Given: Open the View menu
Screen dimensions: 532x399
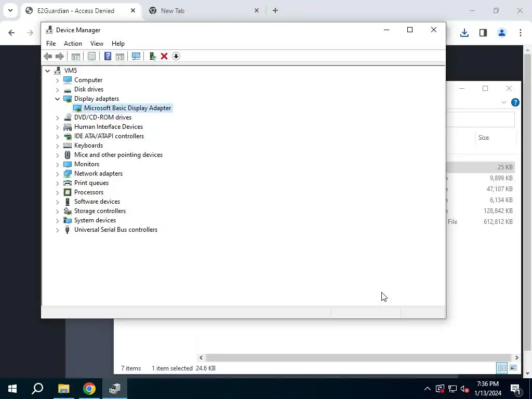Looking at the screenshot, I should tap(97, 44).
